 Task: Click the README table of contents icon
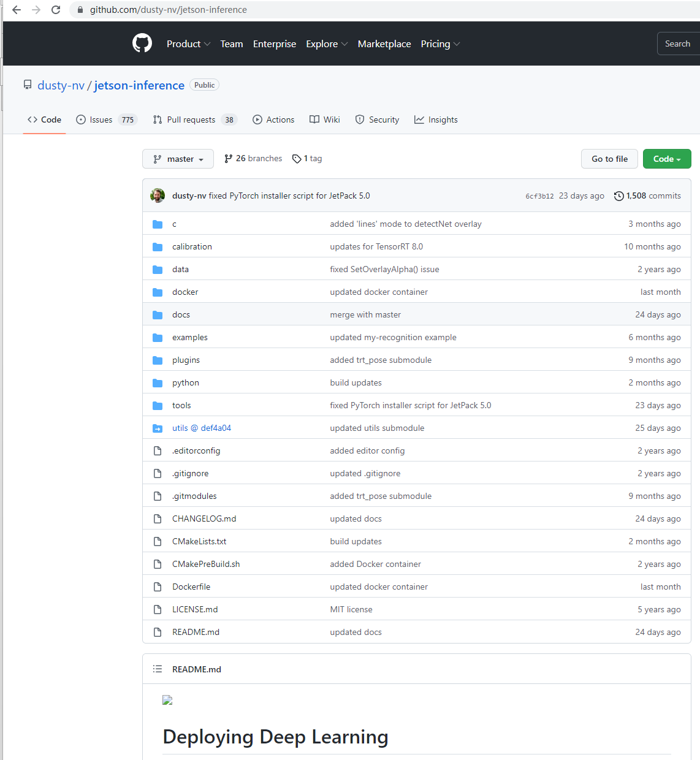[158, 669]
